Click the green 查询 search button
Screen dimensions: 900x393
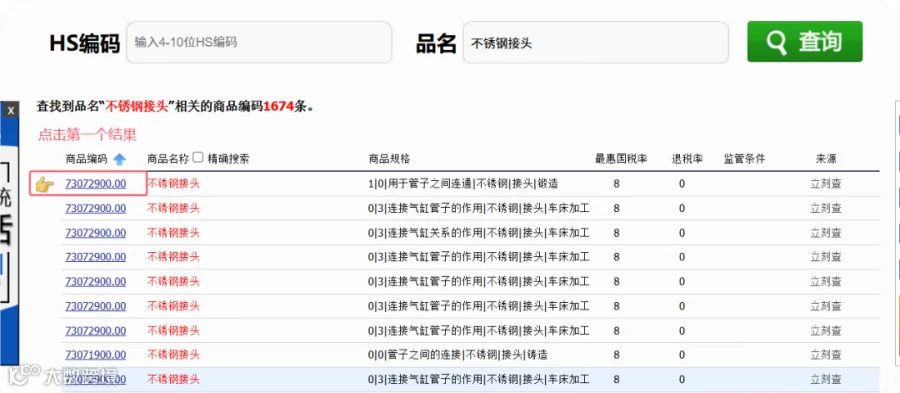805,41
